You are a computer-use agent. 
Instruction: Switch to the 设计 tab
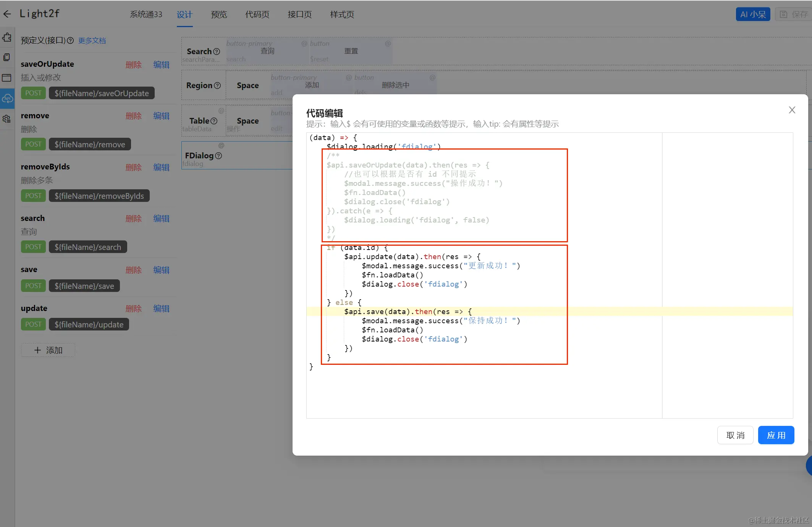[x=184, y=15]
